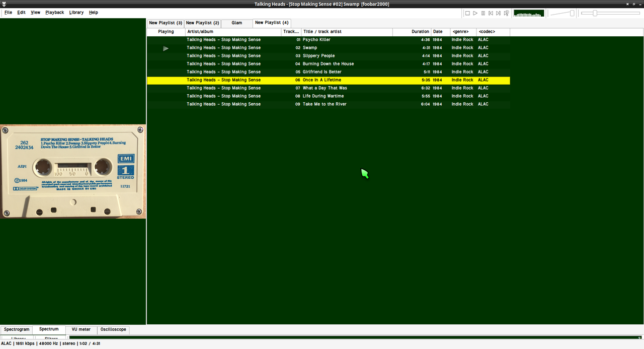The width and height of the screenshot is (644, 349).
Task: Open the View menu
Action: (35, 13)
